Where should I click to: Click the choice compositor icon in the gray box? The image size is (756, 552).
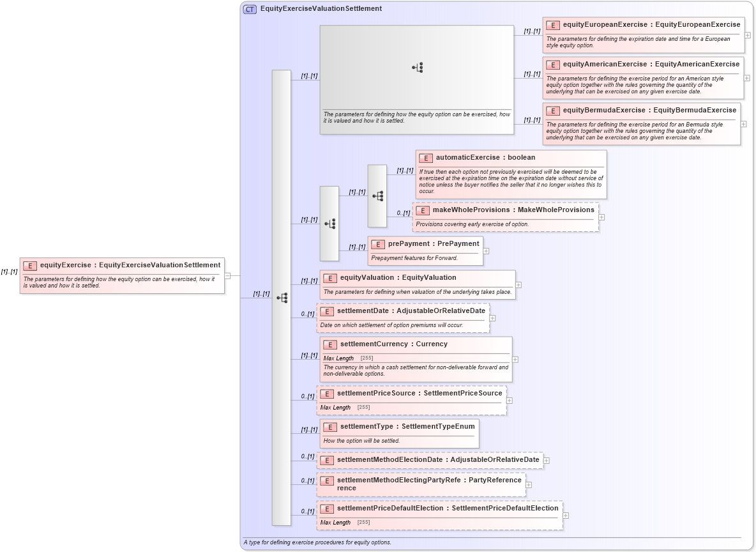point(418,68)
